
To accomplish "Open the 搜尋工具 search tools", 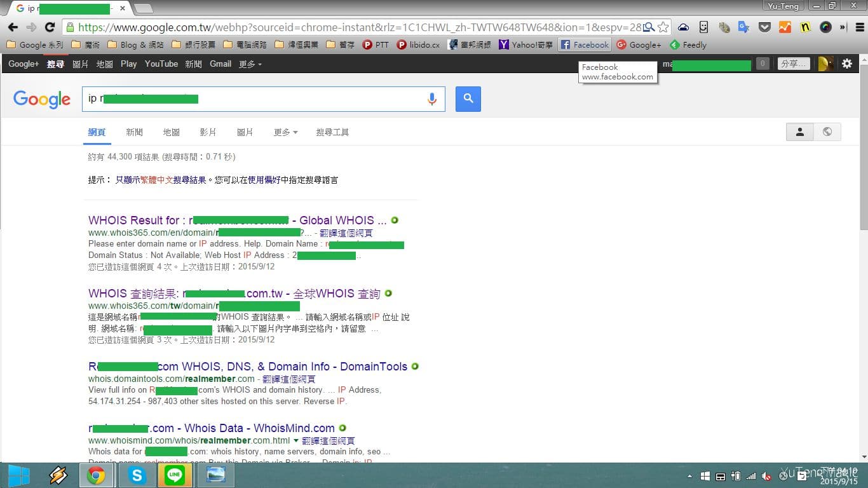I will pyautogui.click(x=332, y=132).
